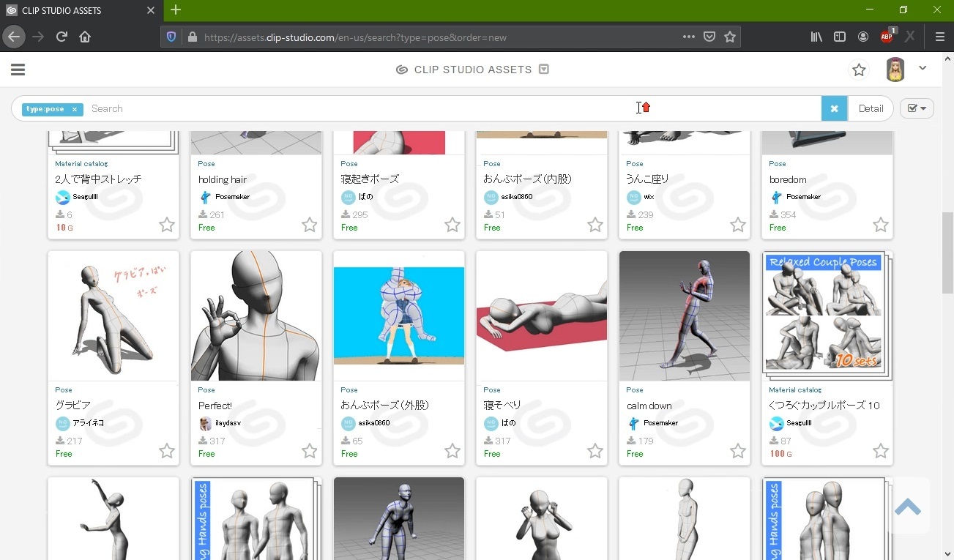Open the 'calm down' title link
954x560 pixels.
click(x=649, y=406)
